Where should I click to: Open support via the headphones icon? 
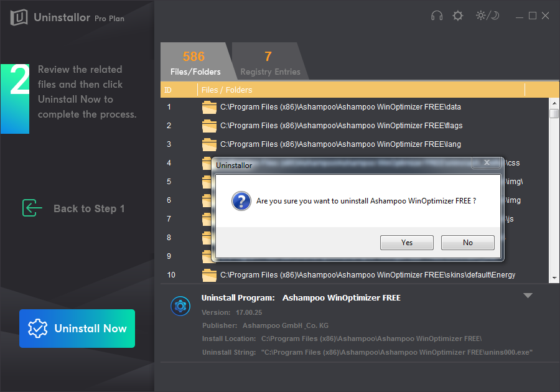click(x=437, y=16)
